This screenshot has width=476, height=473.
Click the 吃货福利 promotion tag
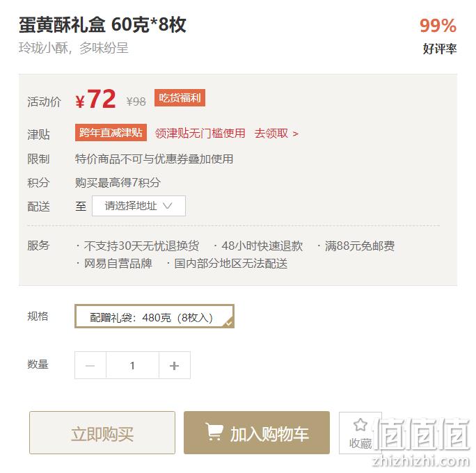tap(180, 97)
